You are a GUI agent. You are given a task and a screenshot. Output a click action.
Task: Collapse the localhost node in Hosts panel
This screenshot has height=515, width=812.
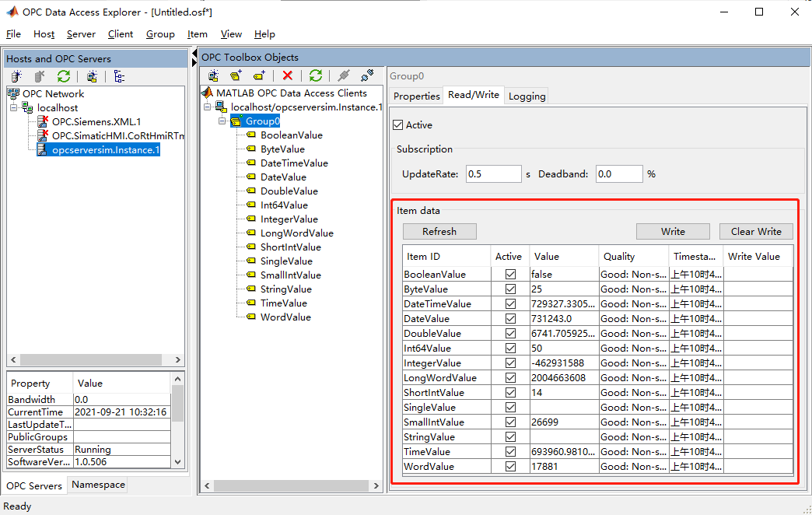(14, 107)
